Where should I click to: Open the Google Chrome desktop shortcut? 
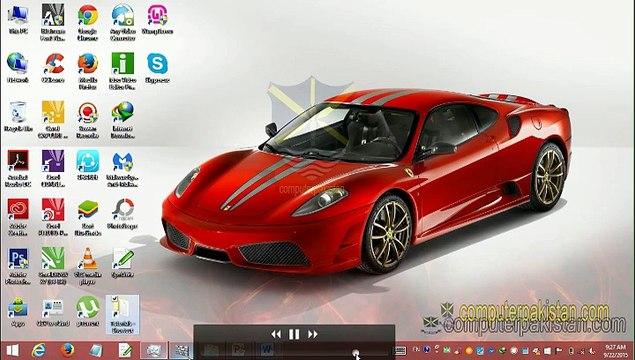tap(87, 22)
